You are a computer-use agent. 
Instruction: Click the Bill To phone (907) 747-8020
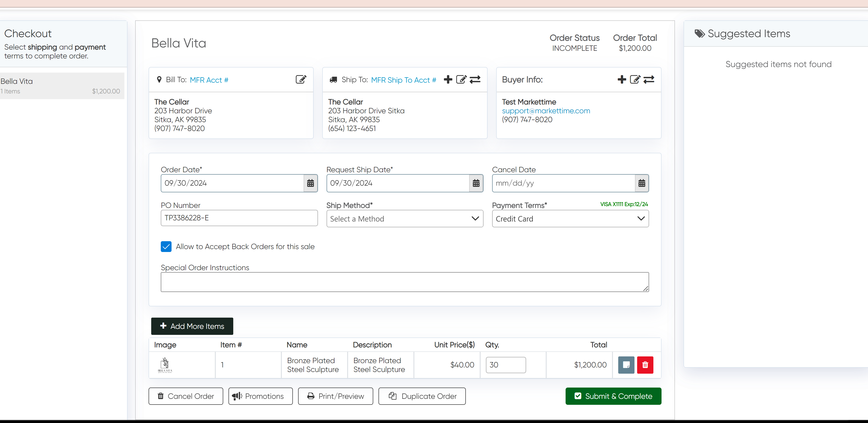(180, 128)
